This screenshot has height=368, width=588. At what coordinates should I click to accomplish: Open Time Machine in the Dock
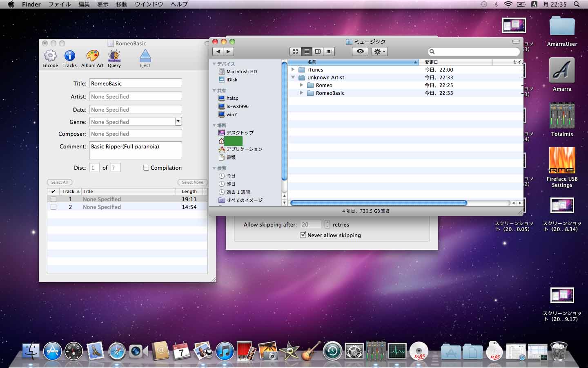click(x=332, y=351)
